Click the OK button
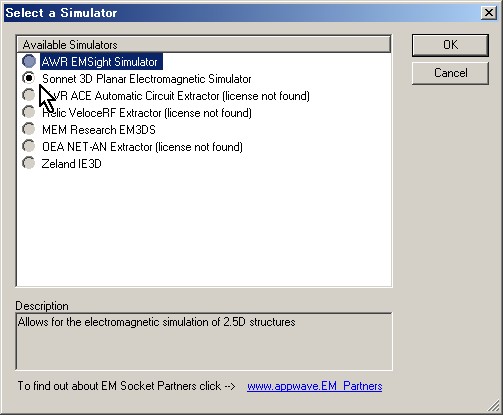 tap(450, 45)
